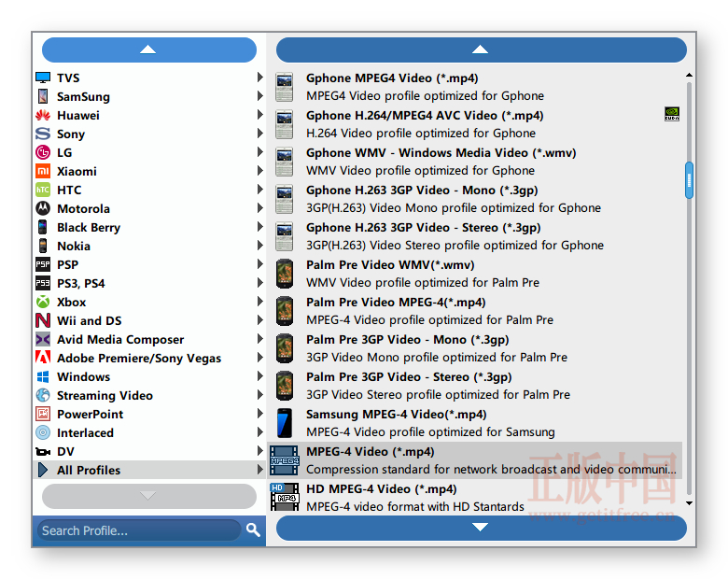Click the TVS monitor icon
The height and width of the screenshot is (579, 728).
pos(43,78)
